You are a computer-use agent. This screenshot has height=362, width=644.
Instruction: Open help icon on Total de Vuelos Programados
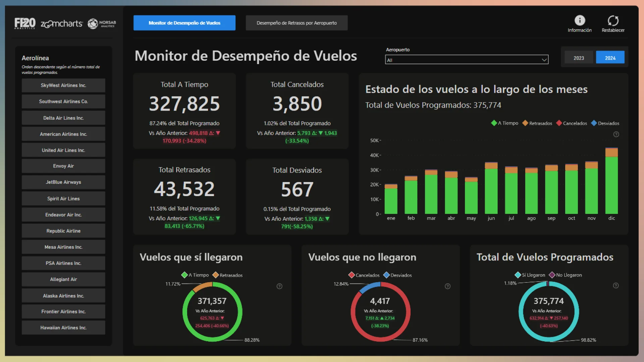click(616, 286)
